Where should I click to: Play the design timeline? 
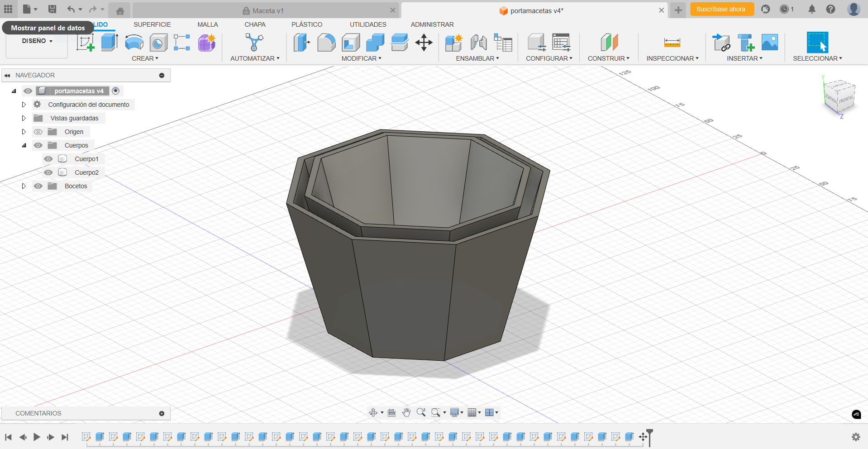pyautogui.click(x=37, y=437)
